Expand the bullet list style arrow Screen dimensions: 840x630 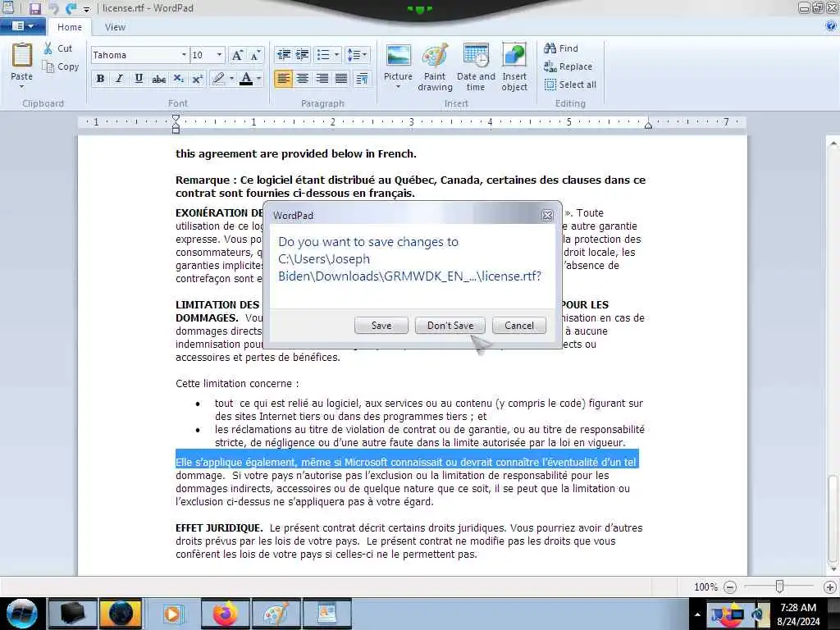tap(336, 55)
